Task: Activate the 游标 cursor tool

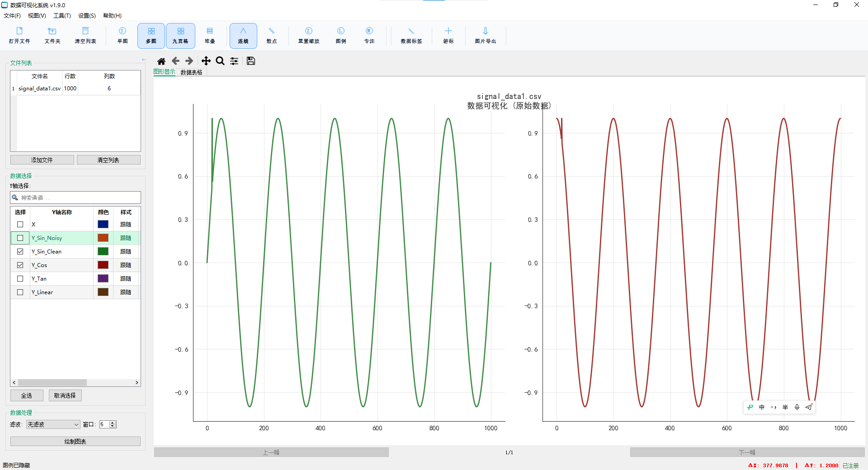Action: click(x=448, y=35)
